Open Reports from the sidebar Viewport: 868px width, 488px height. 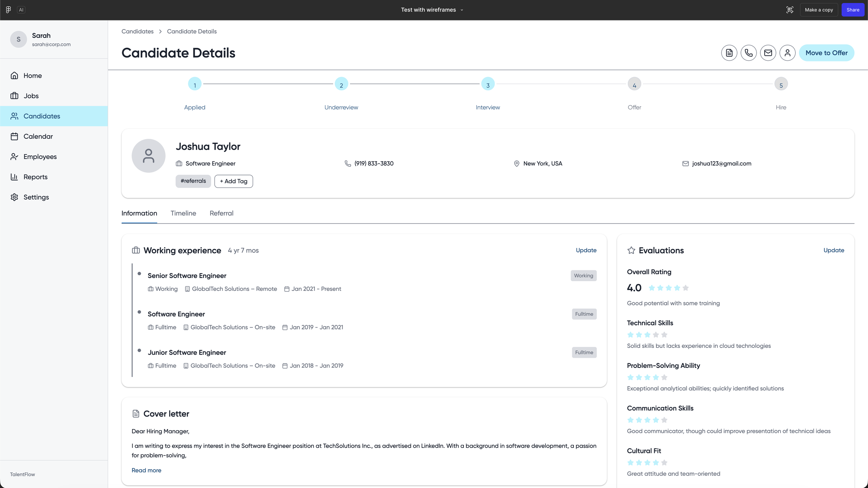tap(35, 177)
